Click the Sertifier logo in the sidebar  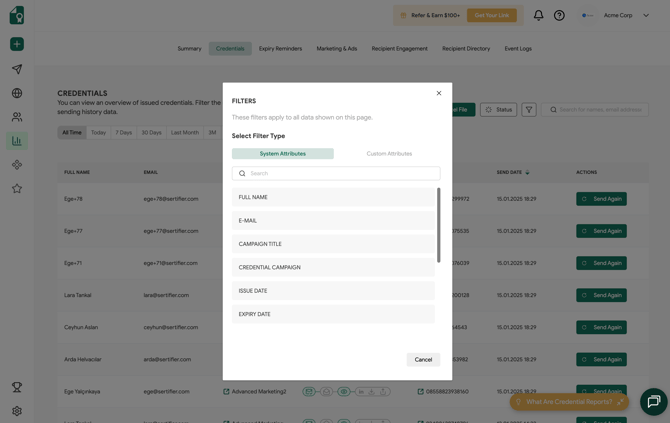pyautogui.click(x=17, y=15)
